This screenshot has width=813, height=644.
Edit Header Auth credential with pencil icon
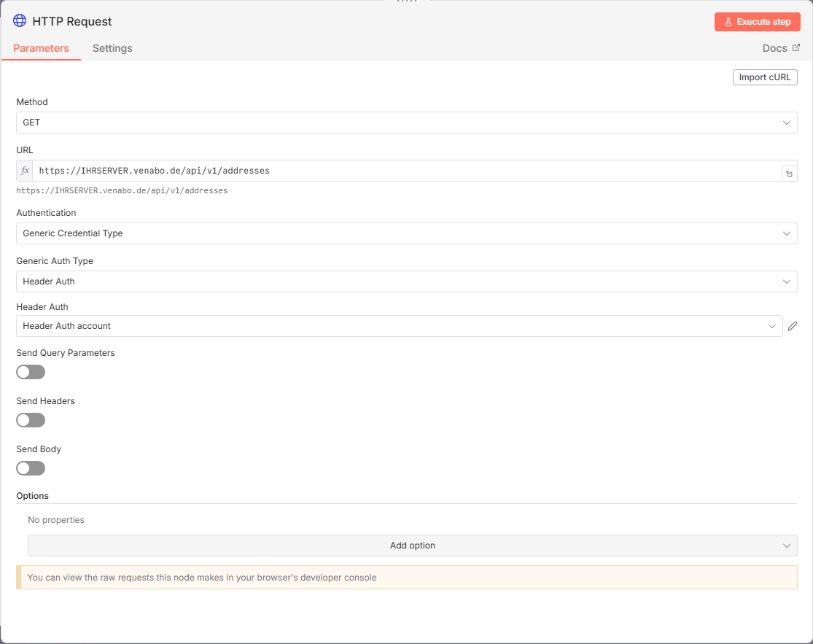(x=793, y=326)
